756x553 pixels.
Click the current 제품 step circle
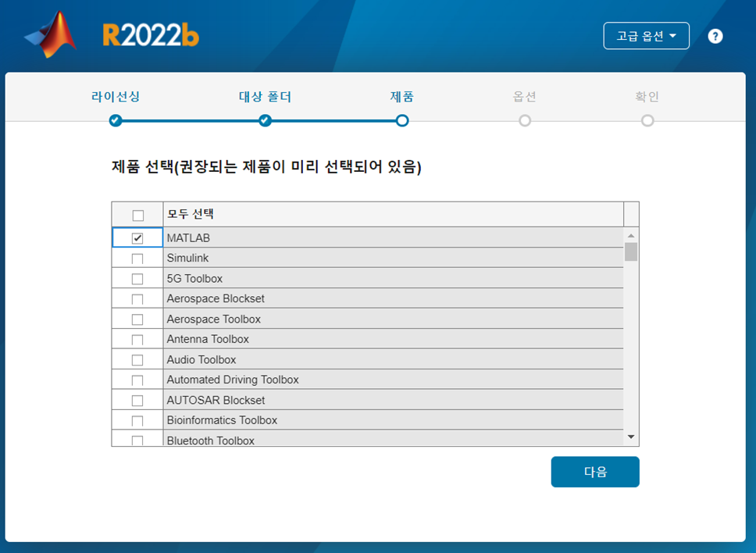(x=402, y=120)
